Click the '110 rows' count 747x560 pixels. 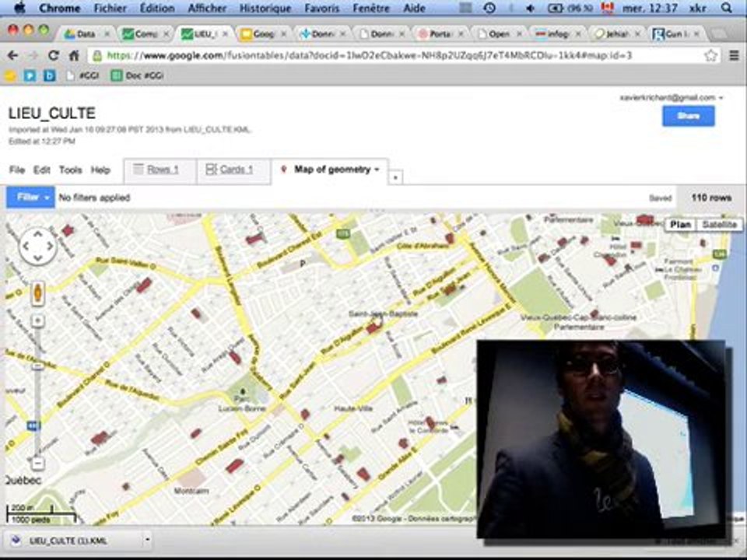click(x=711, y=198)
